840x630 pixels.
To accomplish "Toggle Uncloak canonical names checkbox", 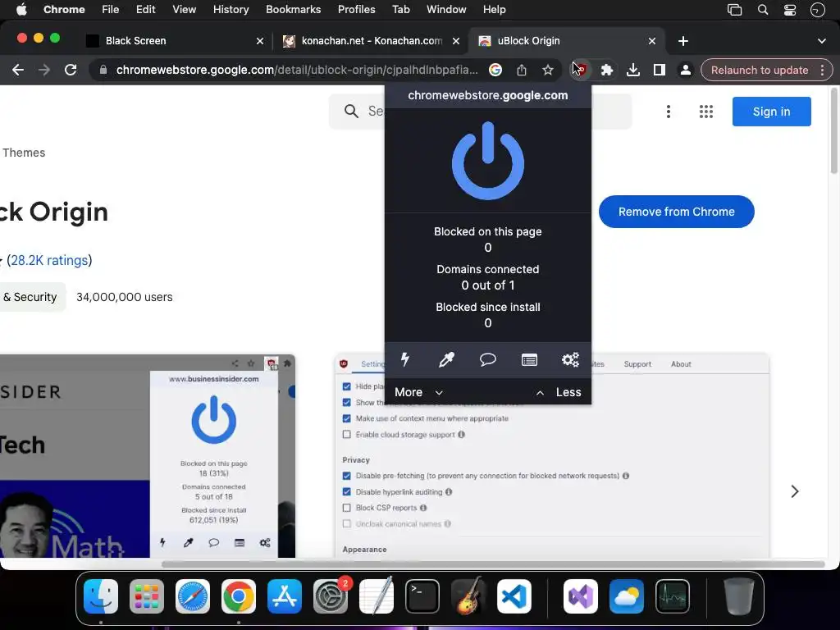I will tap(347, 524).
